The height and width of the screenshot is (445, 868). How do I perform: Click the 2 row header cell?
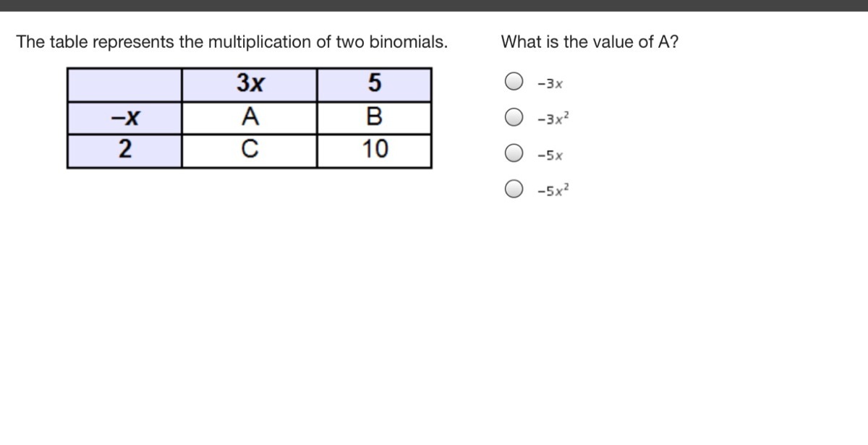(124, 151)
